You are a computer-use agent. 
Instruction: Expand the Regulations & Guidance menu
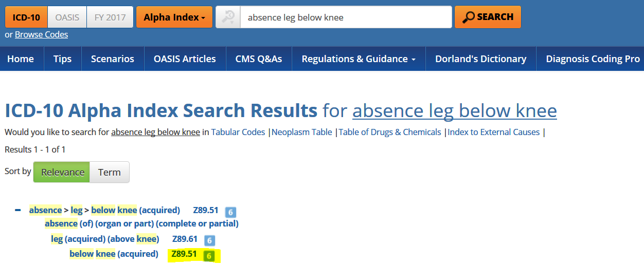pyautogui.click(x=358, y=59)
